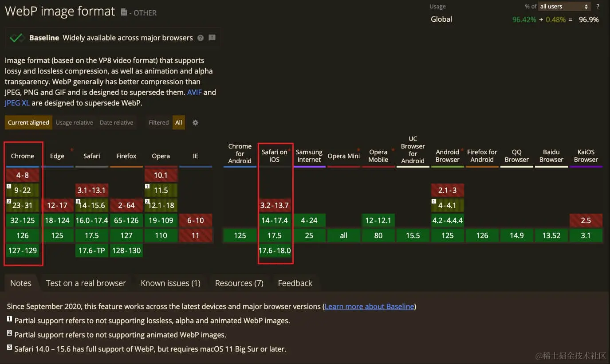610x364 pixels.
Task: Click Safari 17.6-TP cell
Action: pyautogui.click(x=92, y=250)
